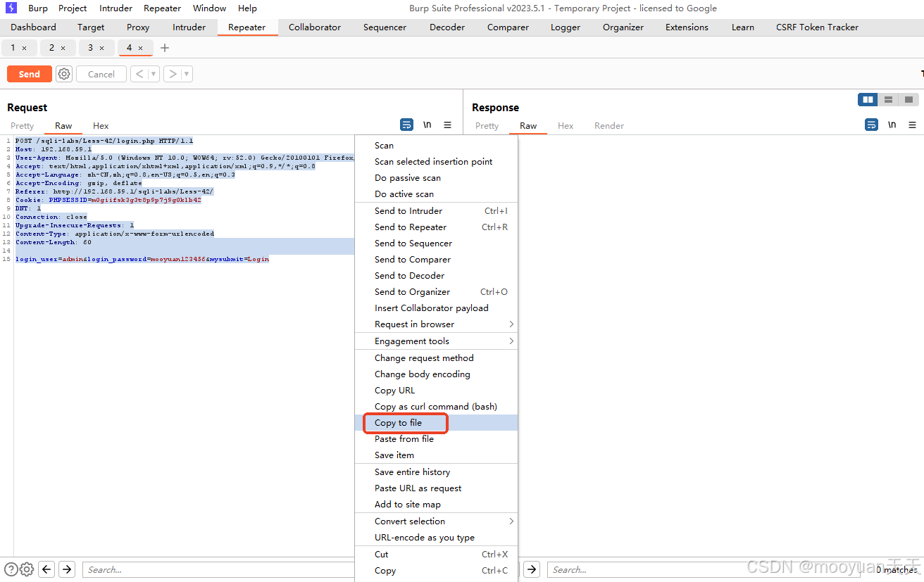Choose Change request method in context menu
The width and height of the screenshot is (924, 582).
tap(436, 358)
